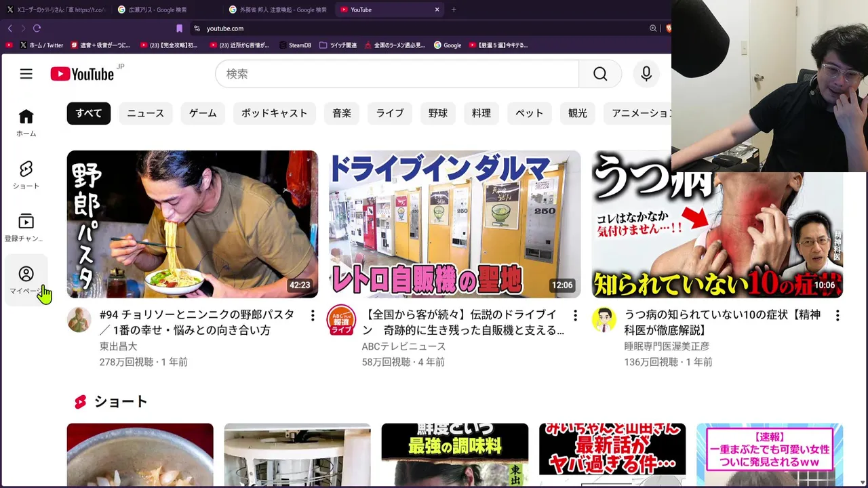The width and height of the screenshot is (868, 488).
Task: Click 睡眠専門医渥美正彦 channel name
Action: point(667,346)
